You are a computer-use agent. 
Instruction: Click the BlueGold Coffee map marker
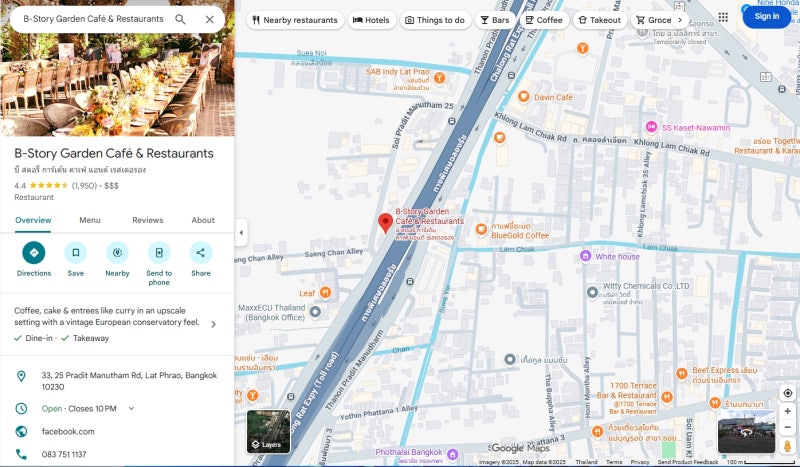[481, 230]
